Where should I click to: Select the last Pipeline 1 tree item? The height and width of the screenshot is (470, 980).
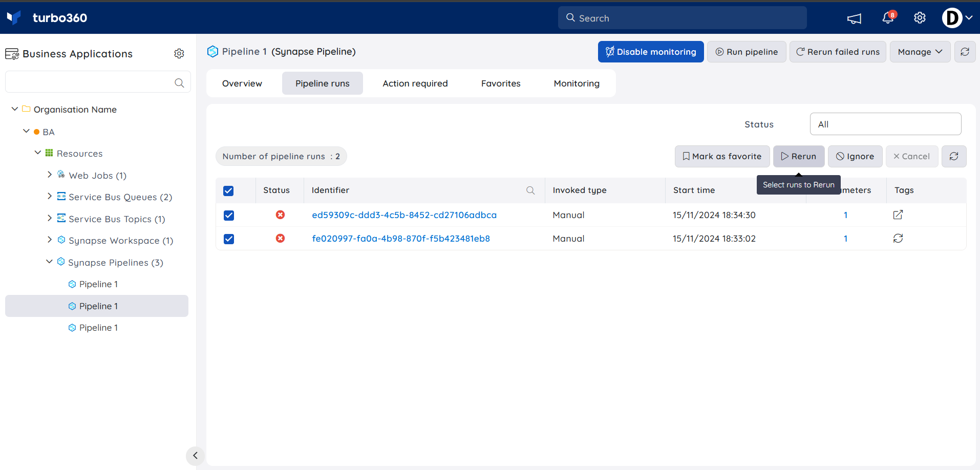click(98, 328)
